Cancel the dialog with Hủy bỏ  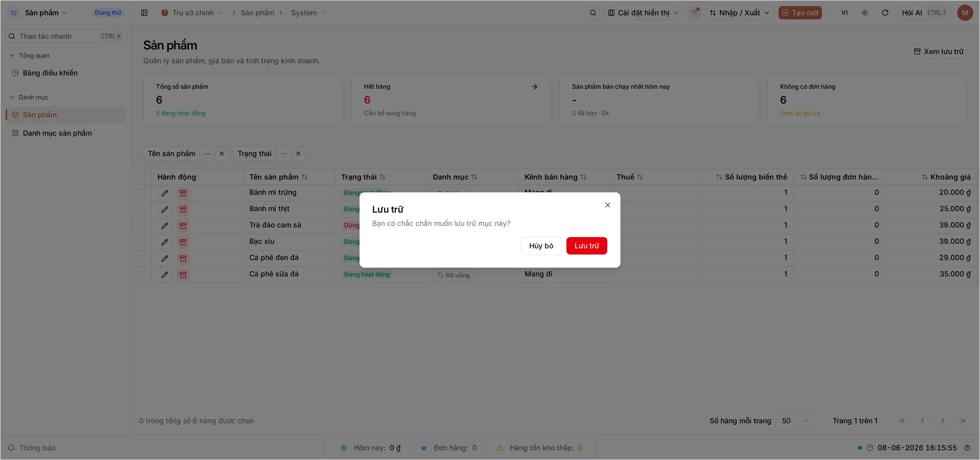541,246
